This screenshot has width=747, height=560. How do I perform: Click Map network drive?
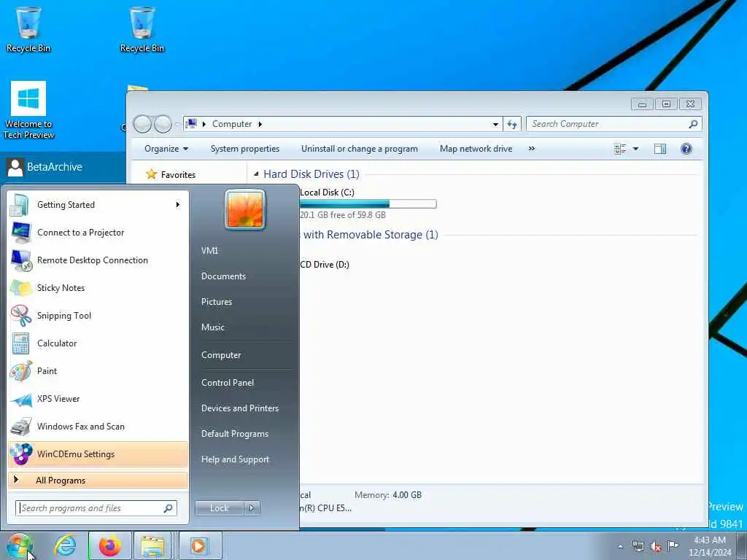pyautogui.click(x=476, y=149)
